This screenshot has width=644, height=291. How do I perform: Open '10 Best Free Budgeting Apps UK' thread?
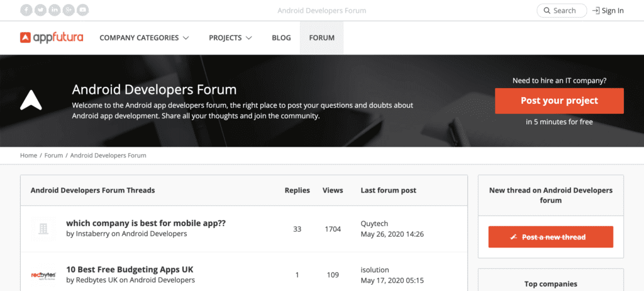130,269
